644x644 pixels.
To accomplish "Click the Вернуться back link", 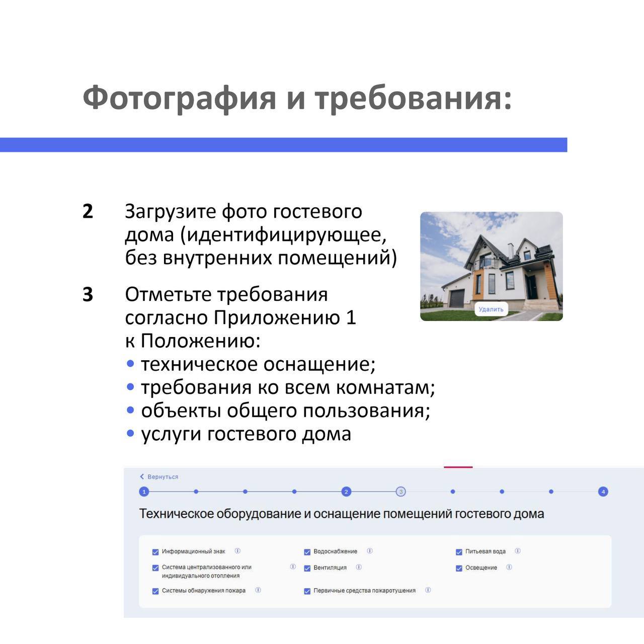I will pyautogui.click(x=159, y=476).
